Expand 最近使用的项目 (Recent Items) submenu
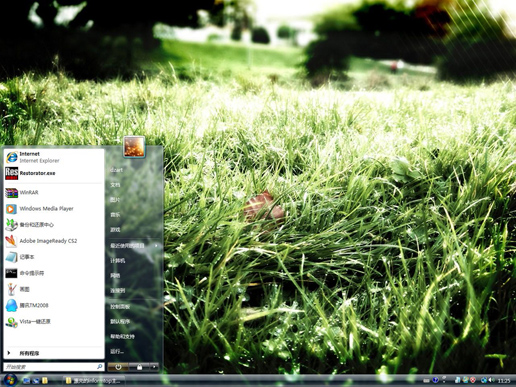The image size is (516, 387). click(x=134, y=246)
